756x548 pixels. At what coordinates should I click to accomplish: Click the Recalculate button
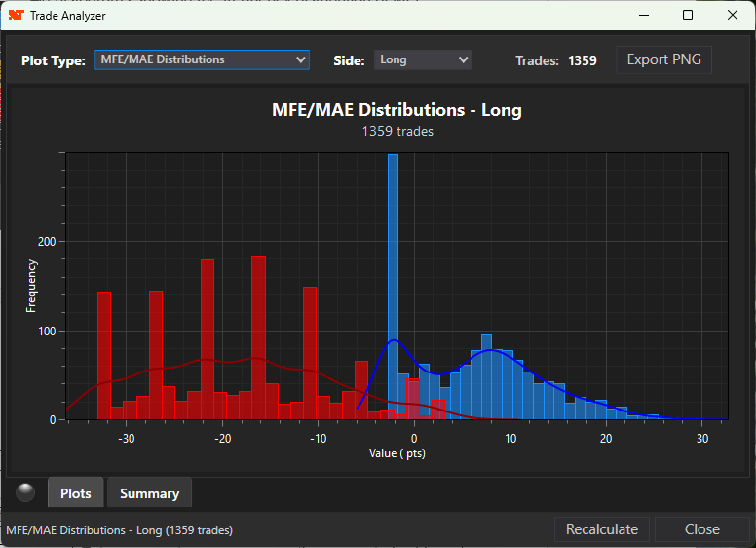click(603, 529)
